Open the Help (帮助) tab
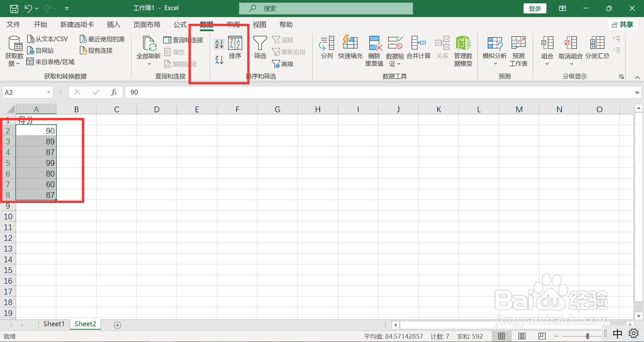The width and height of the screenshot is (644, 342). [286, 24]
